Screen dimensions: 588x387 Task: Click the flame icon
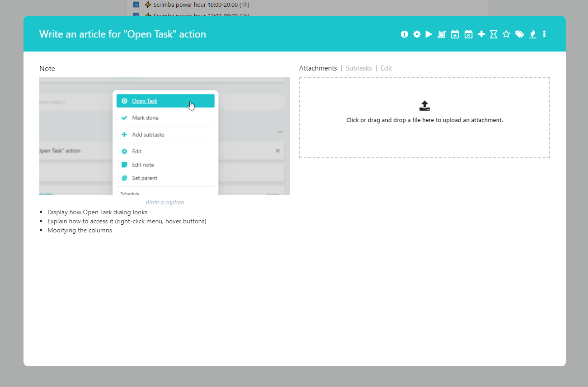pyautogui.click(x=533, y=34)
